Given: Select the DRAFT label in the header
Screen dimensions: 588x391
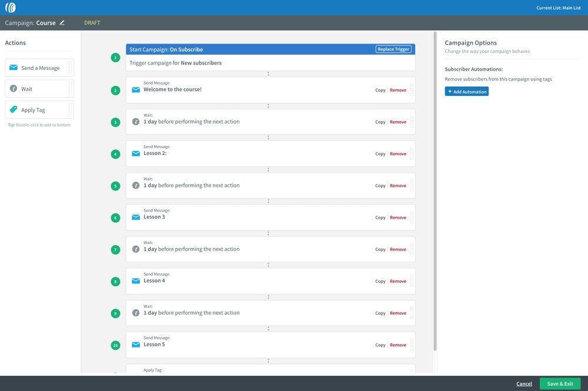Looking at the screenshot, I should pos(92,22).
